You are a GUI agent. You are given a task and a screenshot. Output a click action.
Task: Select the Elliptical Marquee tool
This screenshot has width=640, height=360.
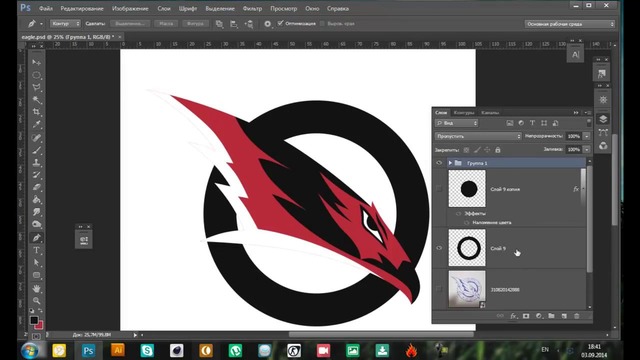(36, 75)
